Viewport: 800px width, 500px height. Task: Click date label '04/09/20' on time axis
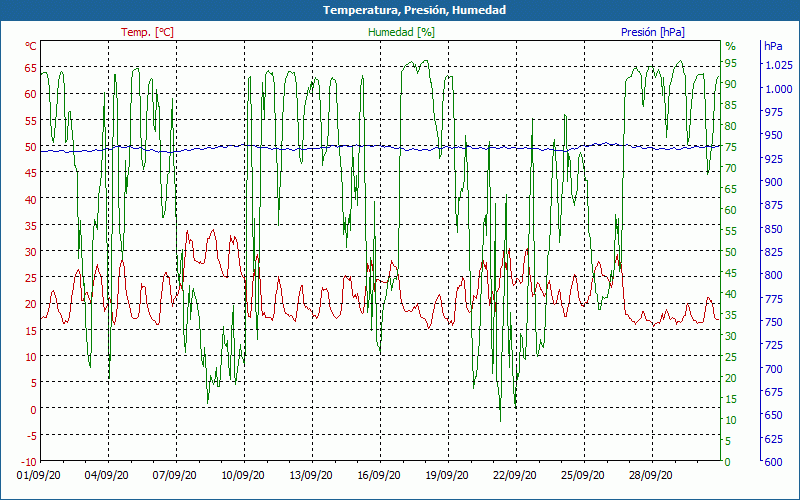(x=107, y=475)
